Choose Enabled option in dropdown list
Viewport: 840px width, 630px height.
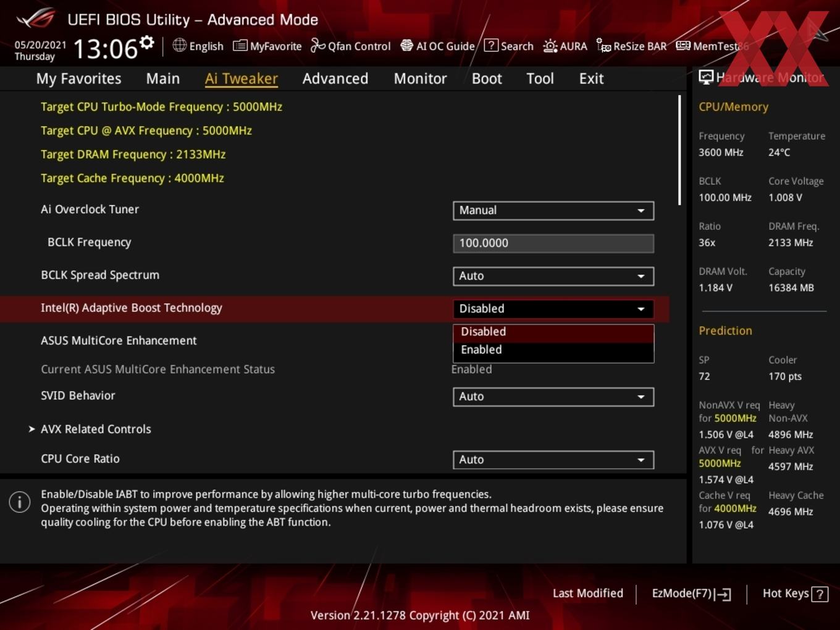(x=553, y=350)
